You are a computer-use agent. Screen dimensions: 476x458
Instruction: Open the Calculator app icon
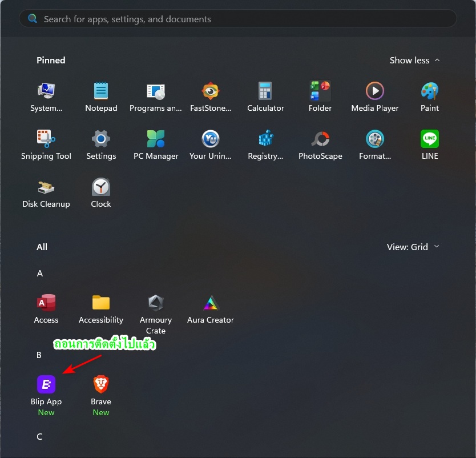point(265,91)
